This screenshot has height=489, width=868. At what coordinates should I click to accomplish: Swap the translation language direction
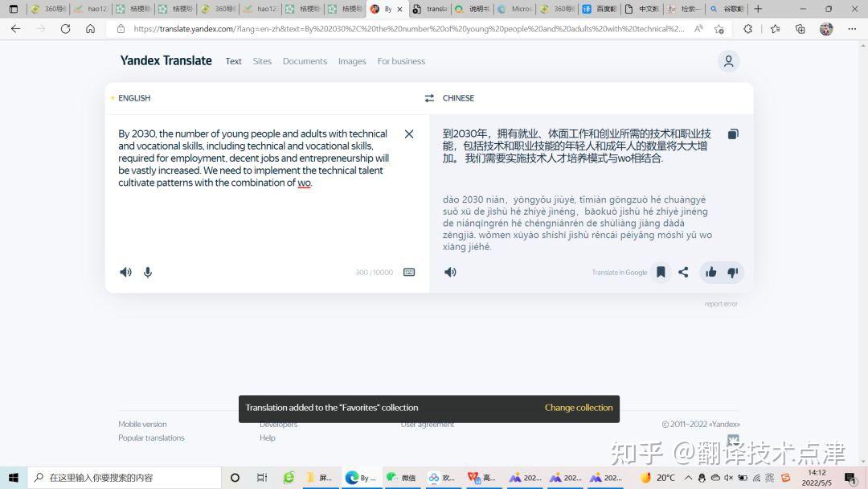click(x=429, y=97)
